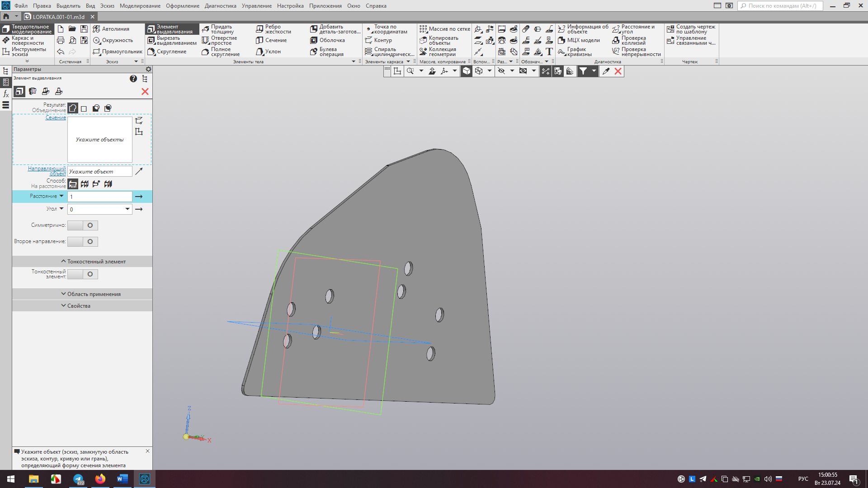Select the new body (empty square) result option
868x488 pixels.
pyautogui.click(x=84, y=108)
